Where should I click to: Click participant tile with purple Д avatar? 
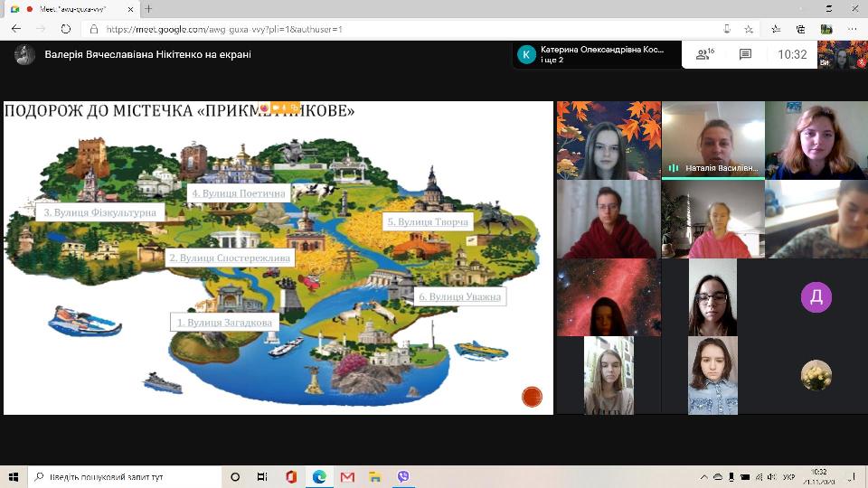(816, 297)
